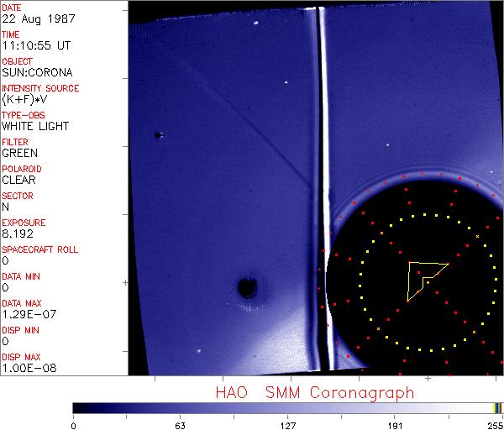
Task: Click the yellow north-pointer polygon inside the occulting disk
Action: pos(418,275)
